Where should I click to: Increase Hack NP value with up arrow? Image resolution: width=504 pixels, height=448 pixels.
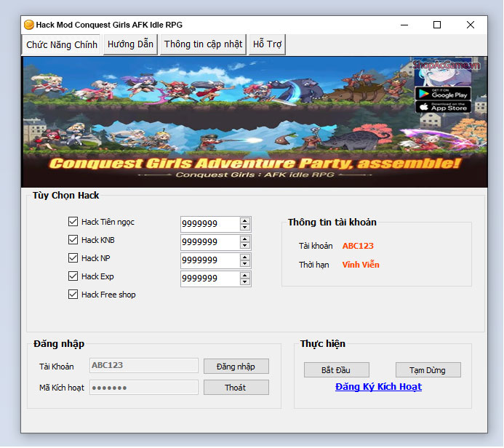click(245, 257)
